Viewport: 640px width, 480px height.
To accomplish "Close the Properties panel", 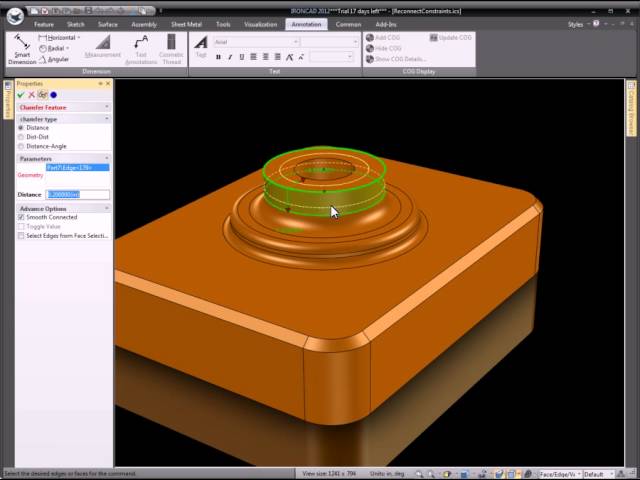I will click(108, 84).
